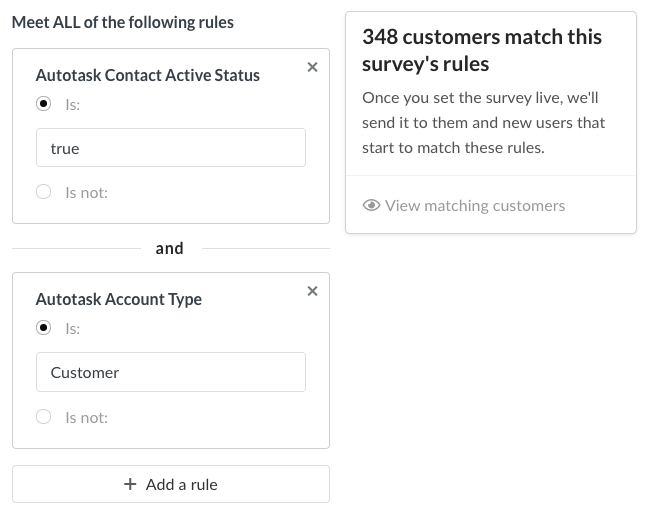Focus the "true" value input field
Viewport: 647px width, 512px height.
click(x=170, y=148)
